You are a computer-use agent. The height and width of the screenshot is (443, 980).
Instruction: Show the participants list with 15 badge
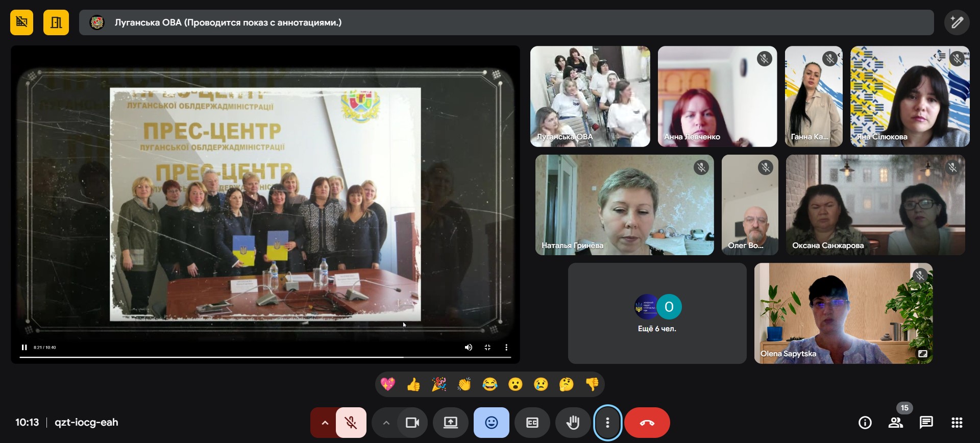[x=896, y=423]
